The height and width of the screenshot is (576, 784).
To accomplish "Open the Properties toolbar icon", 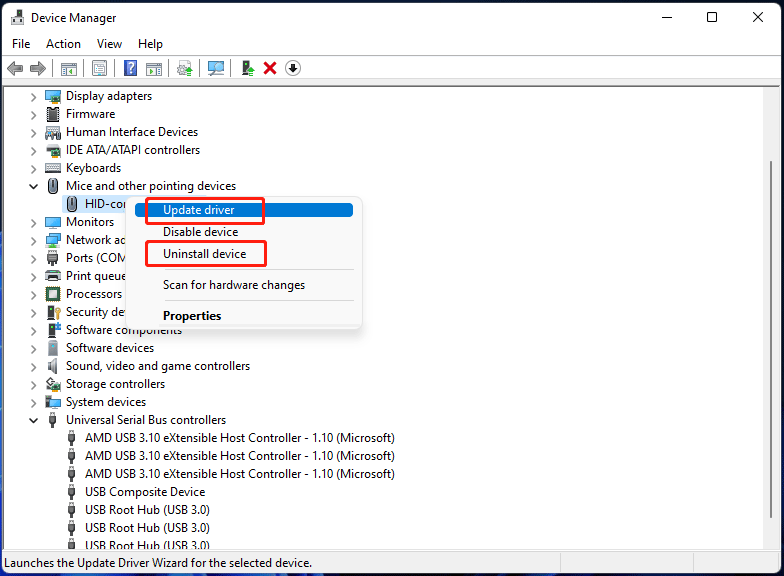I will pos(100,68).
